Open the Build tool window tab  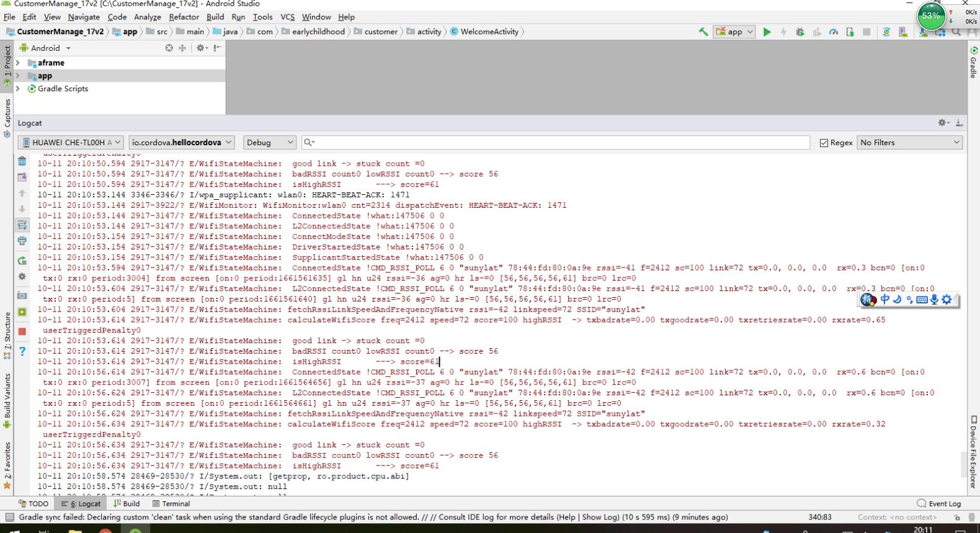pos(127,504)
